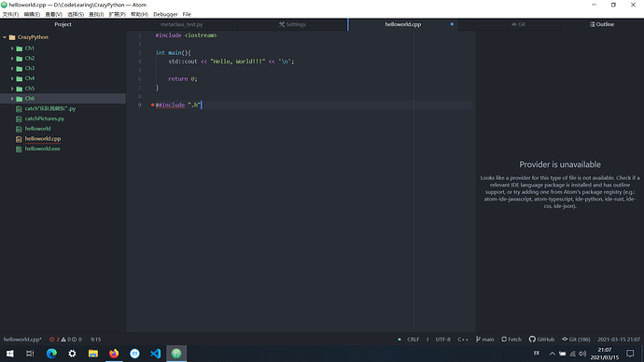Viewport: 644px width, 362px height.
Task: Open the GitHub status bar item
Action: tap(541, 340)
